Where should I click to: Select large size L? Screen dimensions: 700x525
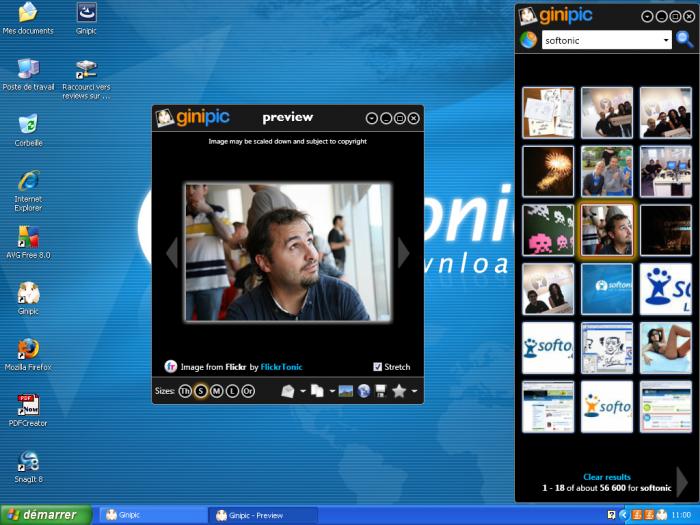click(x=232, y=392)
